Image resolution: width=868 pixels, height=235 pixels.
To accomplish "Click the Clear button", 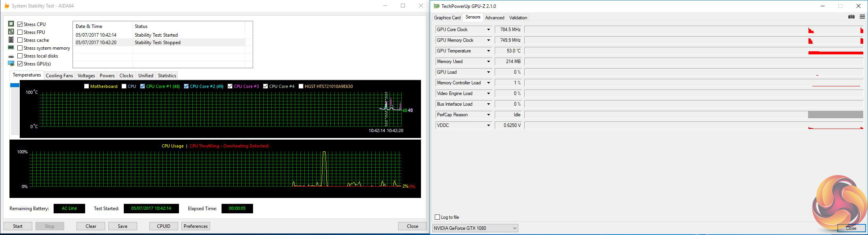I will 91,226.
